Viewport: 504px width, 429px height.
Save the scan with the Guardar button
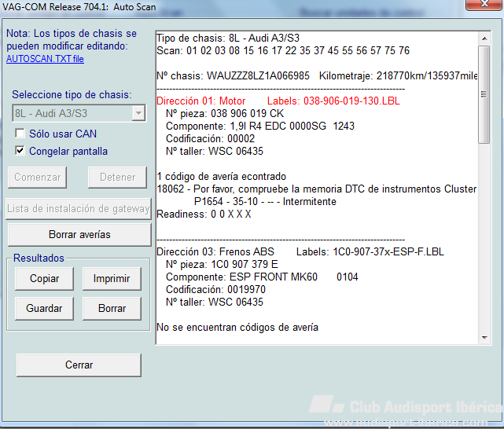point(44,309)
